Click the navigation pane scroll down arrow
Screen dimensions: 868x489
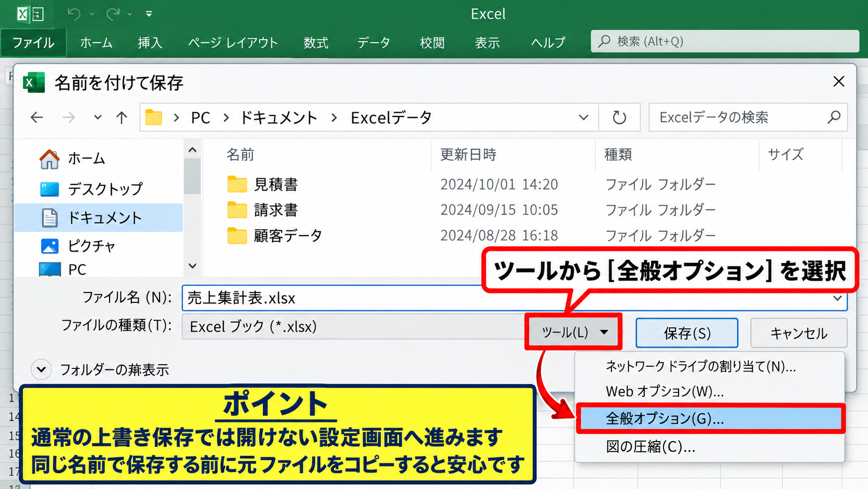(193, 266)
